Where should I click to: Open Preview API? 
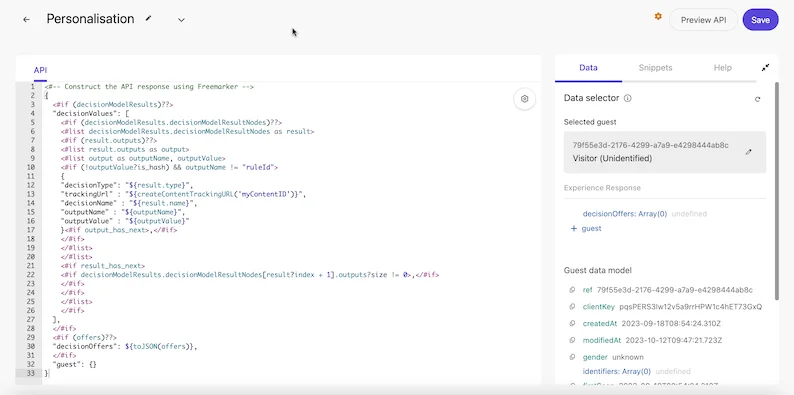tap(703, 20)
